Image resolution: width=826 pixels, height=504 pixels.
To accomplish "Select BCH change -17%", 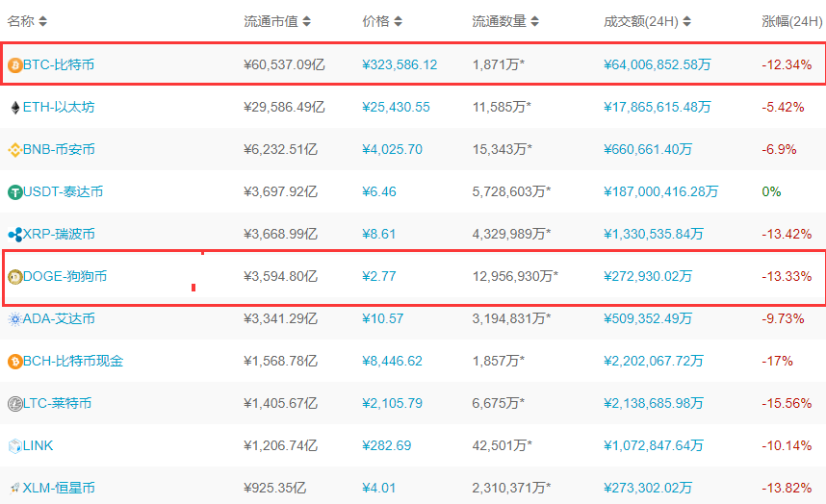I will (777, 361).
